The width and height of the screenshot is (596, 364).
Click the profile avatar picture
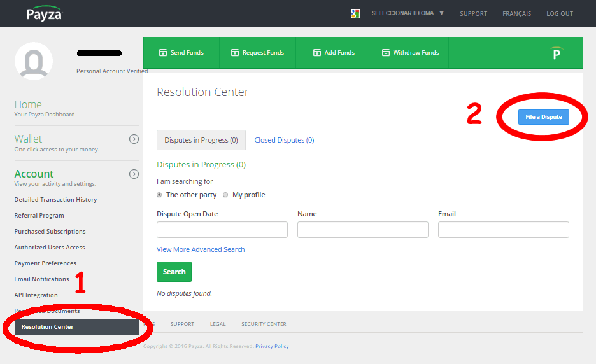point(34,61)
